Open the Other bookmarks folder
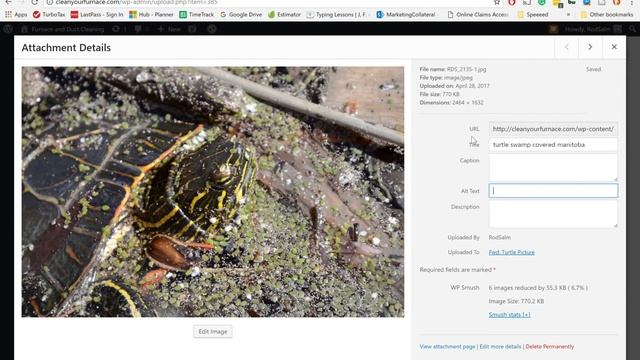The width and height of the screenshot is (640, 360). point(607,14)
